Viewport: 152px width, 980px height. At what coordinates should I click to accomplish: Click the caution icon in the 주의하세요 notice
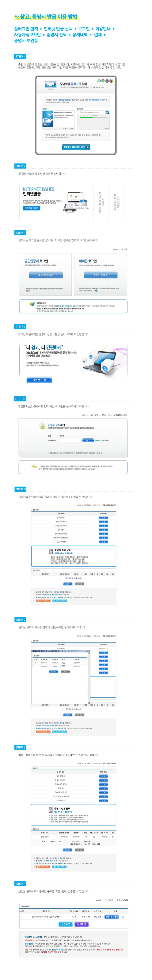(x=32, y=304)
